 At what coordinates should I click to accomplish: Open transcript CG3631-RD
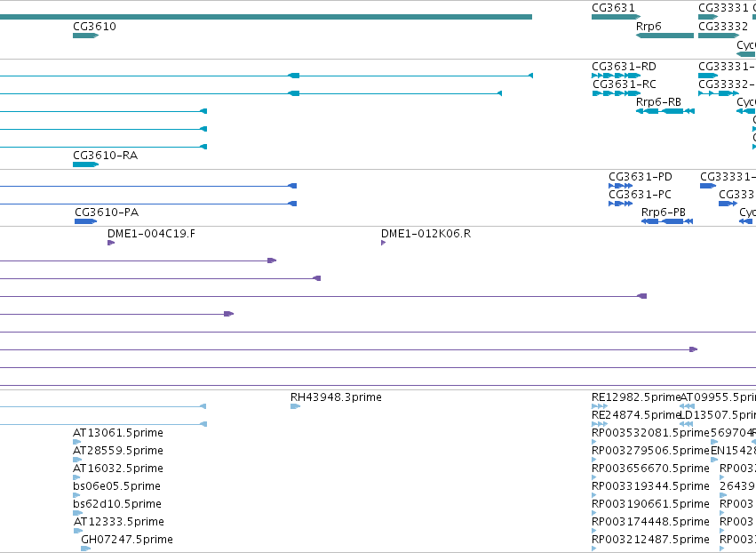pos(617,76)
